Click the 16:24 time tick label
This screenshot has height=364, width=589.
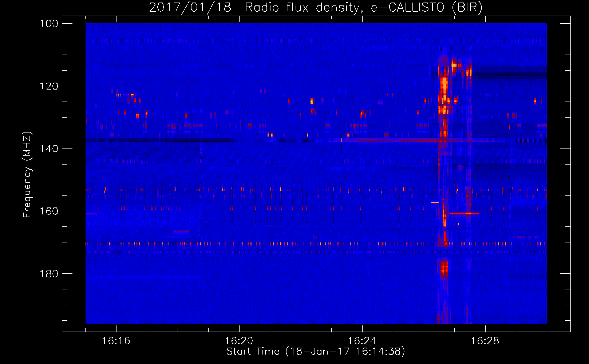(362, 341)
